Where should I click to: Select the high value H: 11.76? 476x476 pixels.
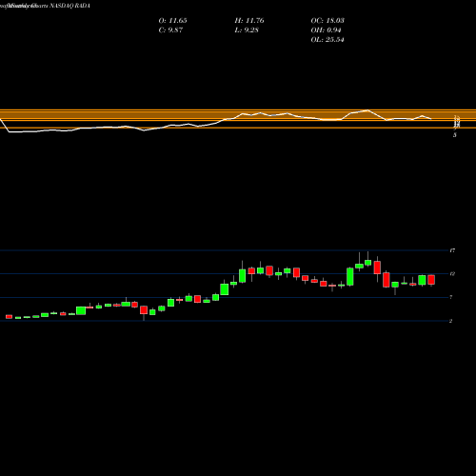coord(249,21)
